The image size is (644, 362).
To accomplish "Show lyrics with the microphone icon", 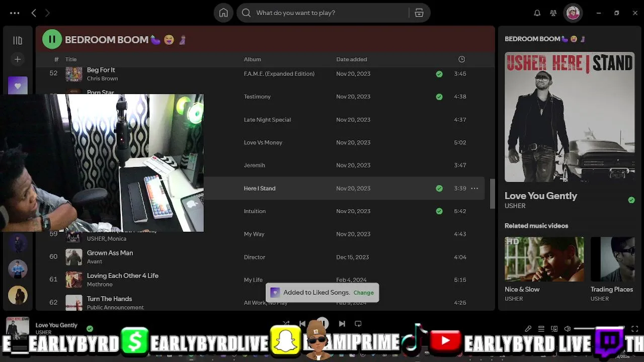I will 528,329.
